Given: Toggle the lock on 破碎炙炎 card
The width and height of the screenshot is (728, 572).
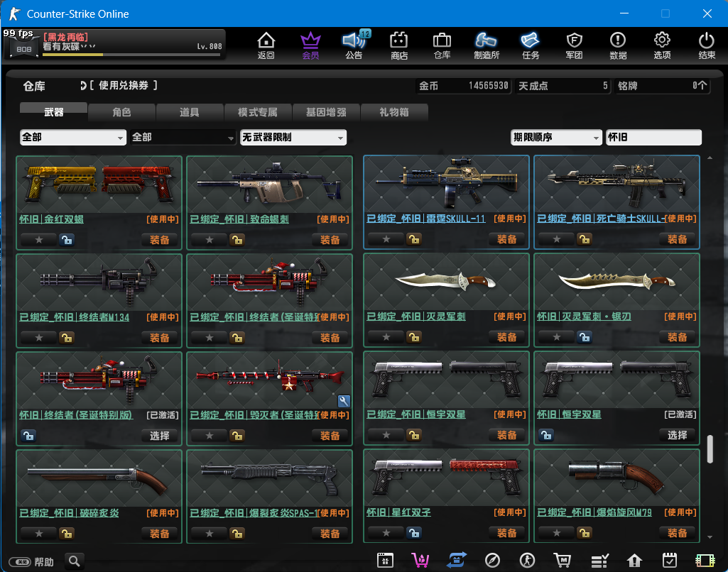Looking at the screenshot, I should point(66,534).
